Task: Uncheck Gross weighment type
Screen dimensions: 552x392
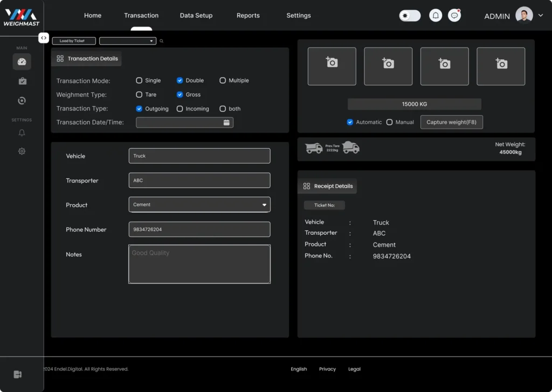Action: pyautogui.click(x=180, y=95)
